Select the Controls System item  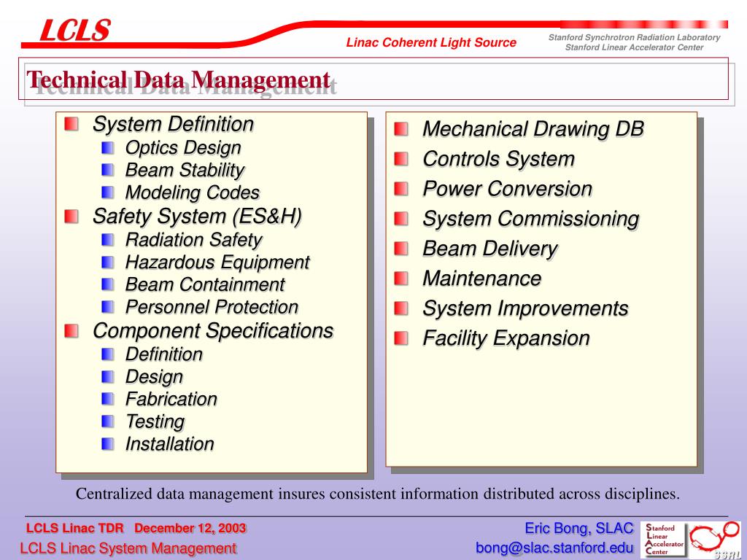[499, 159]
